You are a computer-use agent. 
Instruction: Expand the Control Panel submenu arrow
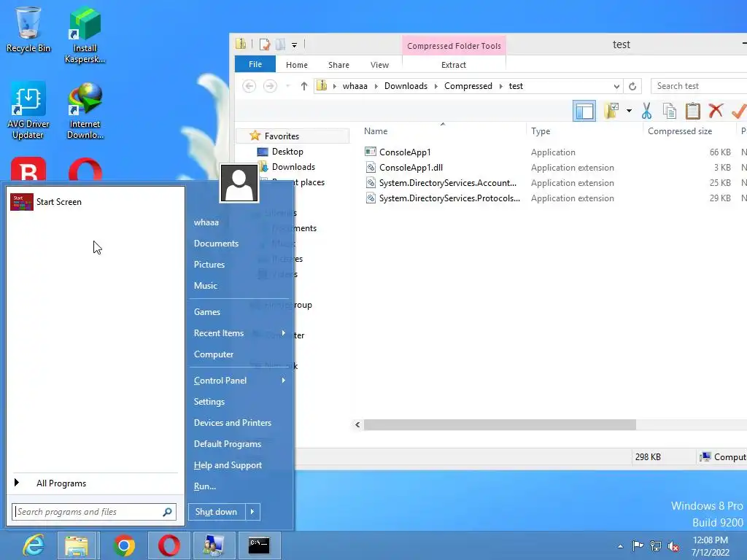coord(284,381)
